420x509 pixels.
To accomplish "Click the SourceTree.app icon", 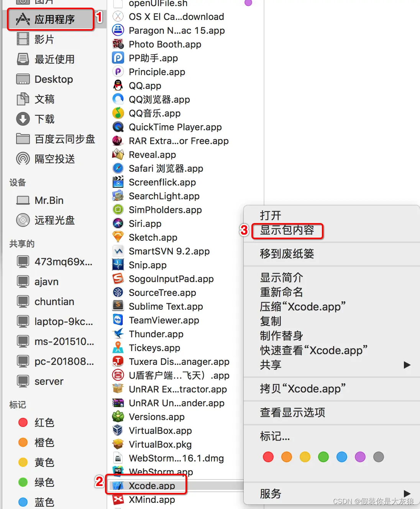I will pos(118,292).
